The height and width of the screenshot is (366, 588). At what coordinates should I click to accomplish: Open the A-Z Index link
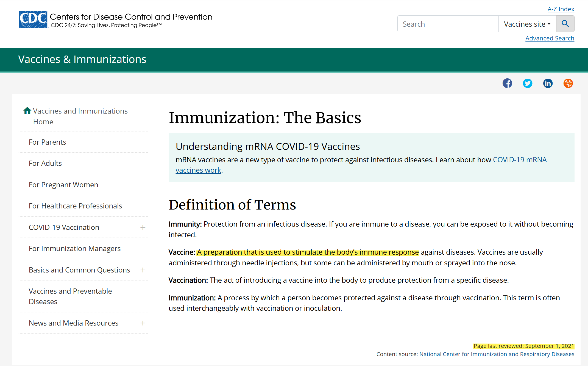tap(561, 9)
